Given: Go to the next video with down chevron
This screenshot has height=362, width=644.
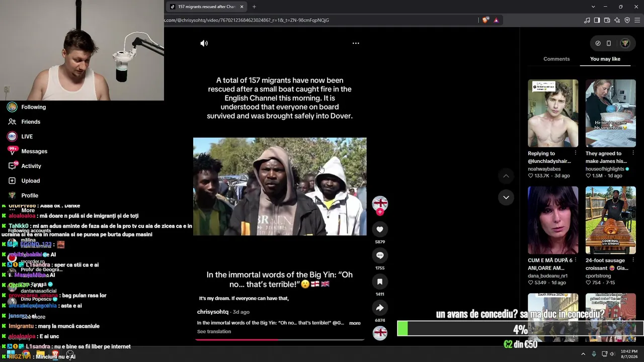Looking at the screenshot, I should click(506, 197).
